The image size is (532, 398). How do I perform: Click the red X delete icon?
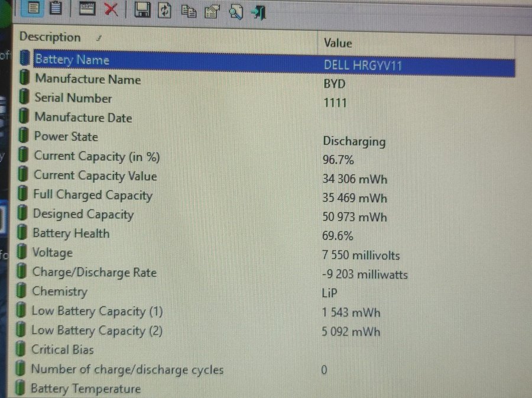coord(111,9)
